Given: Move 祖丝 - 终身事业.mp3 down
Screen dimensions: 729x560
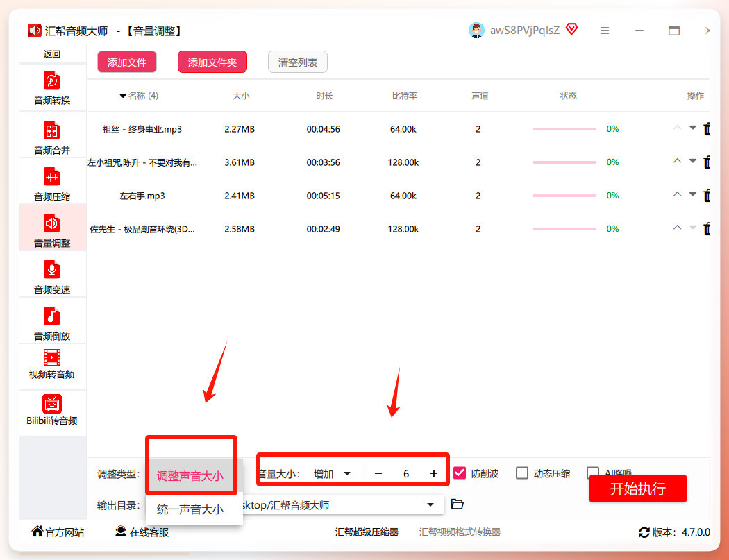Looking at the screenshot, I should tap(693, 128).
